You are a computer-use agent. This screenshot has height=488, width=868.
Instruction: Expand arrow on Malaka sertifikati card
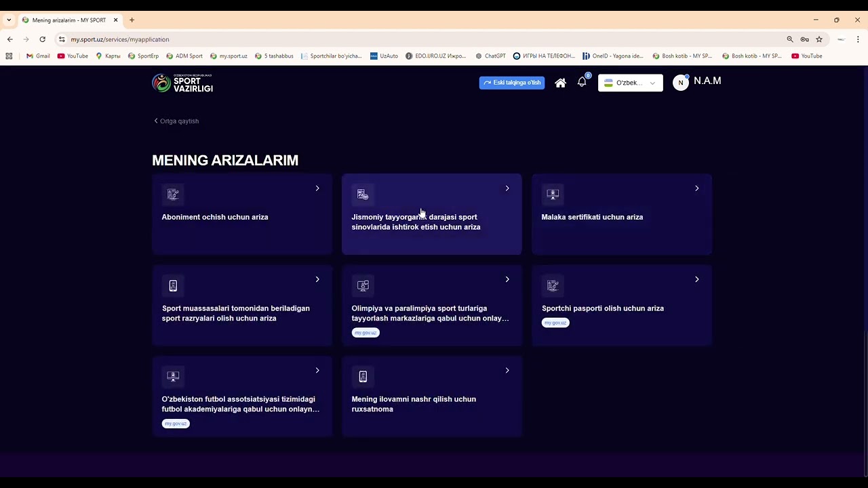(x=697, y=188)
